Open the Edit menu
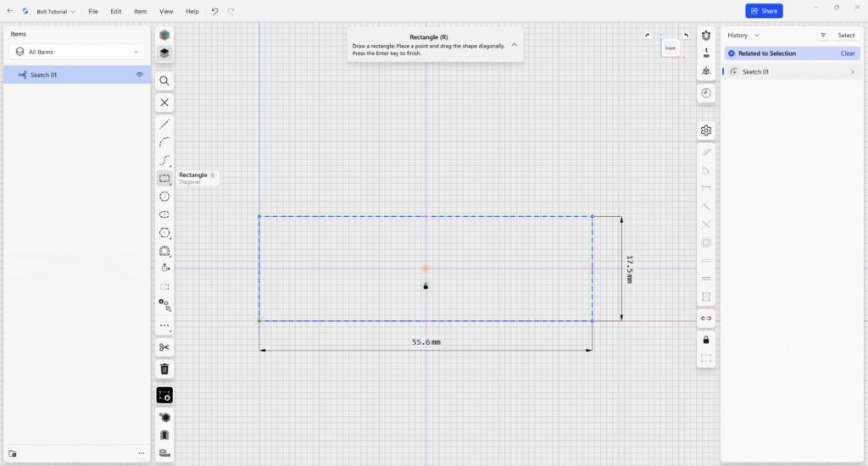The height and width of the screenshot is (466, 868). (115, 11)
